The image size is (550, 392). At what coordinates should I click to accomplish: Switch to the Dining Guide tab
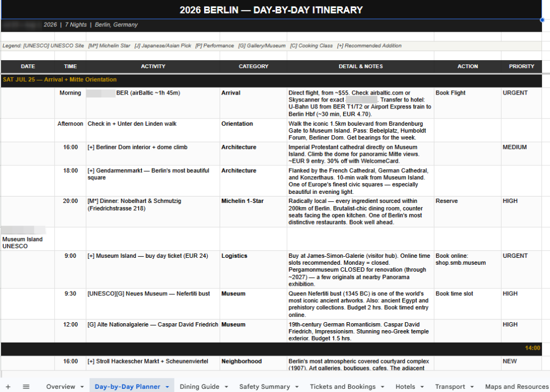coord(199,387)
